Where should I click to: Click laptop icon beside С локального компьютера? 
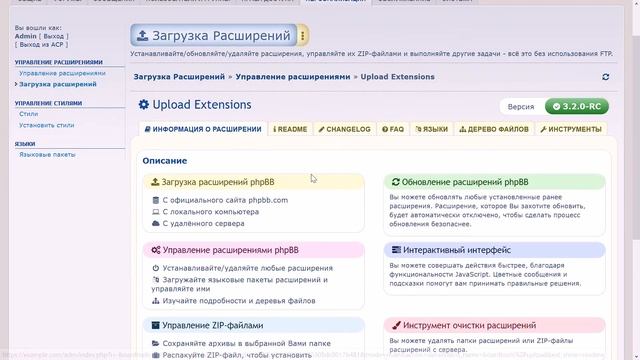pos(156,212)
